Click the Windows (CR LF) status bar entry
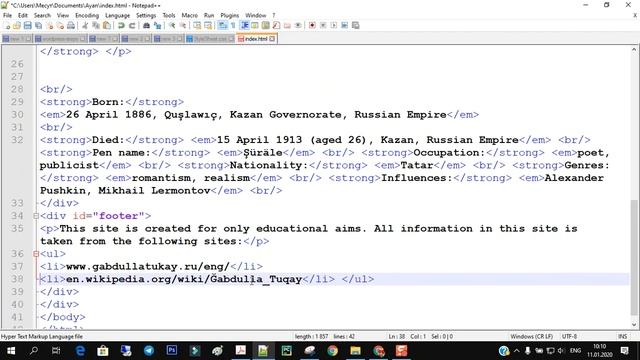 531,337
